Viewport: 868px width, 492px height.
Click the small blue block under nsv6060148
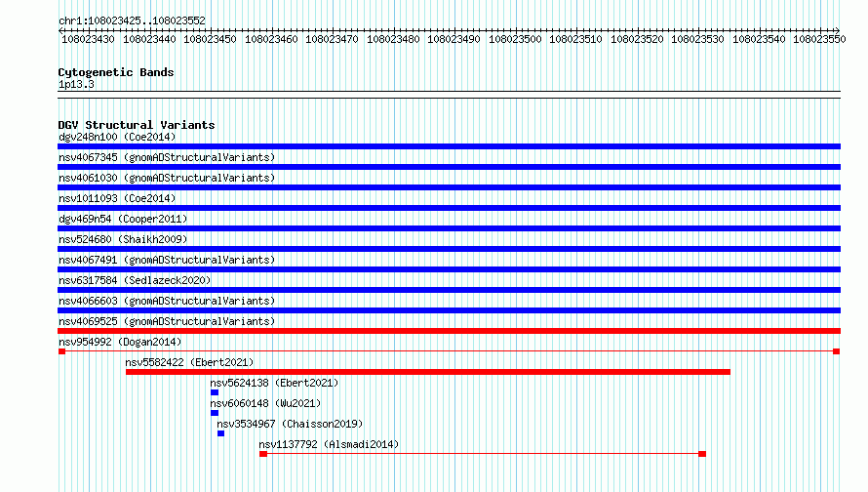tap(215, 413)
